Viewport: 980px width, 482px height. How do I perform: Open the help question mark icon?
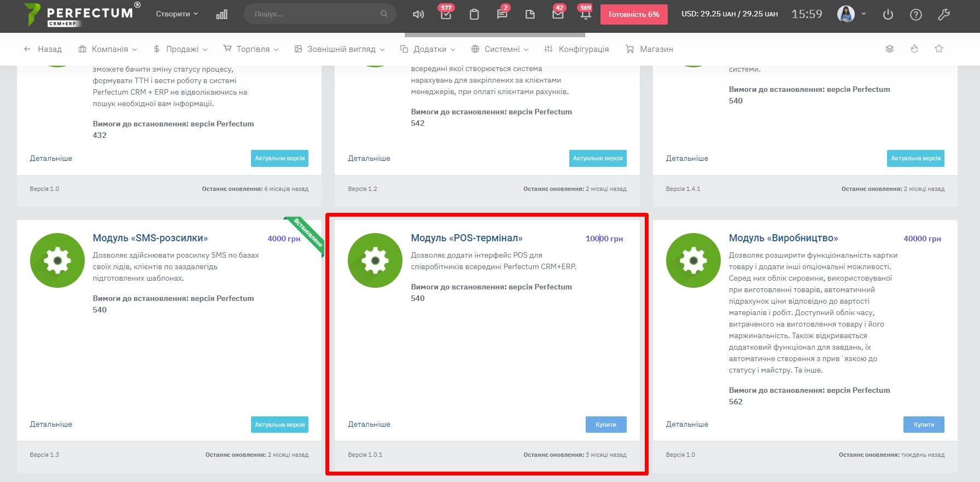tap(916, 15)
